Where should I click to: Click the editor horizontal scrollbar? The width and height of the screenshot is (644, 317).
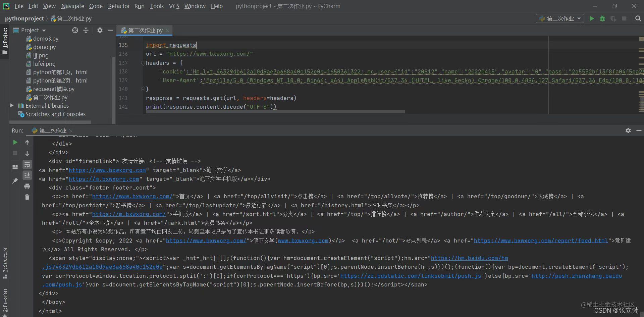click(x=275, y=112)
